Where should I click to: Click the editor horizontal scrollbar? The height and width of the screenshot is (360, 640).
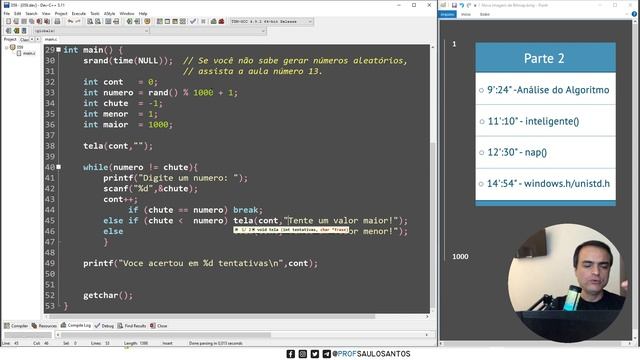pyautogui.click(x=212, y=316)
